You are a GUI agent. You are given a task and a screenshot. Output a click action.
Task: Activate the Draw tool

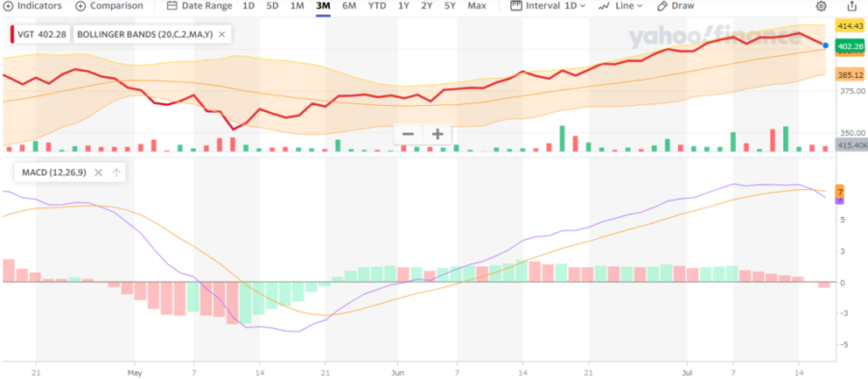(x=675, y=6)
